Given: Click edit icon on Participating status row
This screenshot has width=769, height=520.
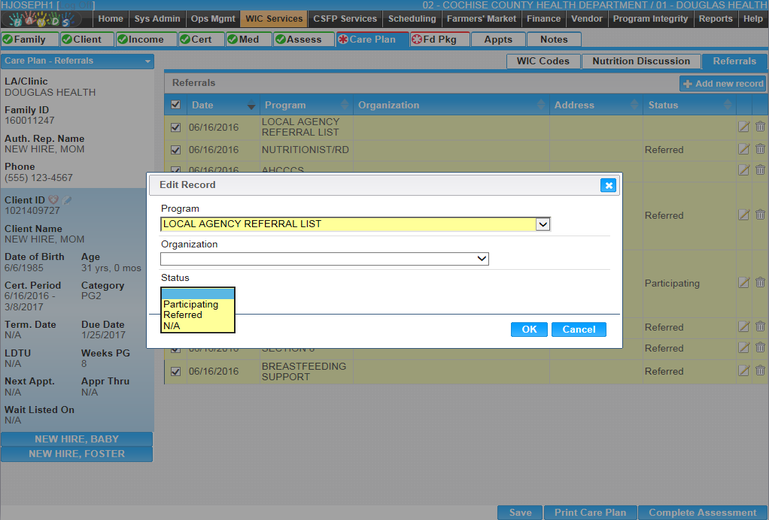Looking at the screenshot, I should 743,283.
